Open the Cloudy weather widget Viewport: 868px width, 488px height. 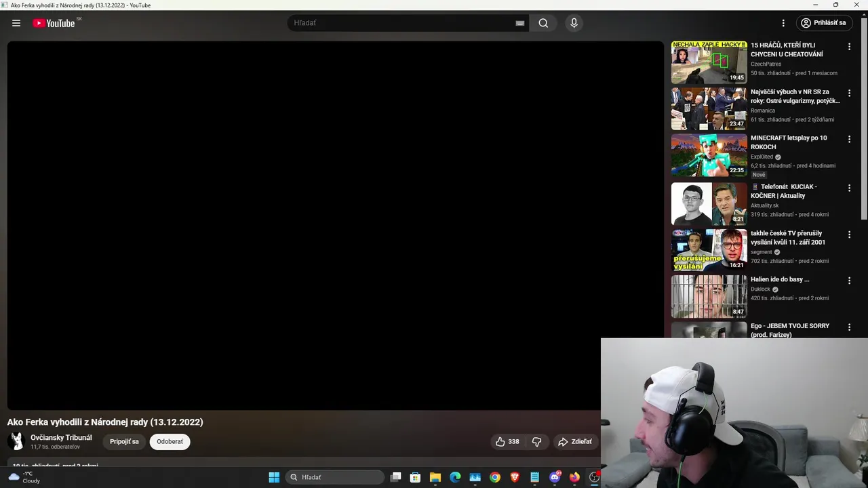coord(24,477)
